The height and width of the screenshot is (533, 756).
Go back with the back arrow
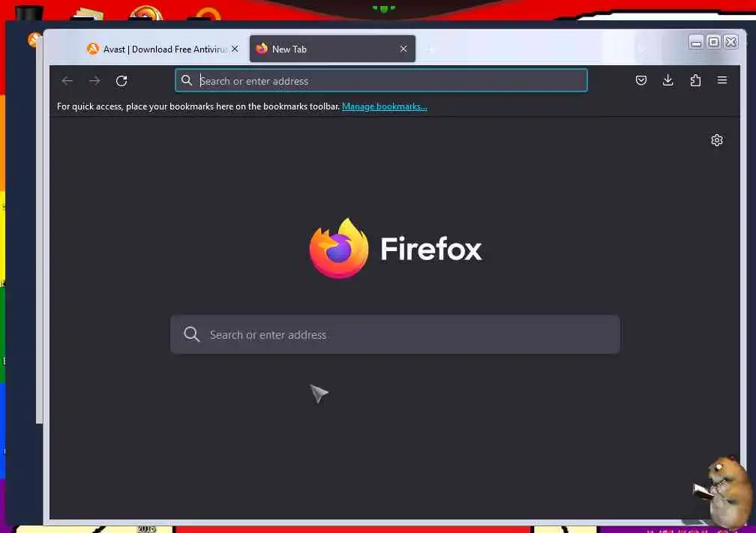point(67,81)
